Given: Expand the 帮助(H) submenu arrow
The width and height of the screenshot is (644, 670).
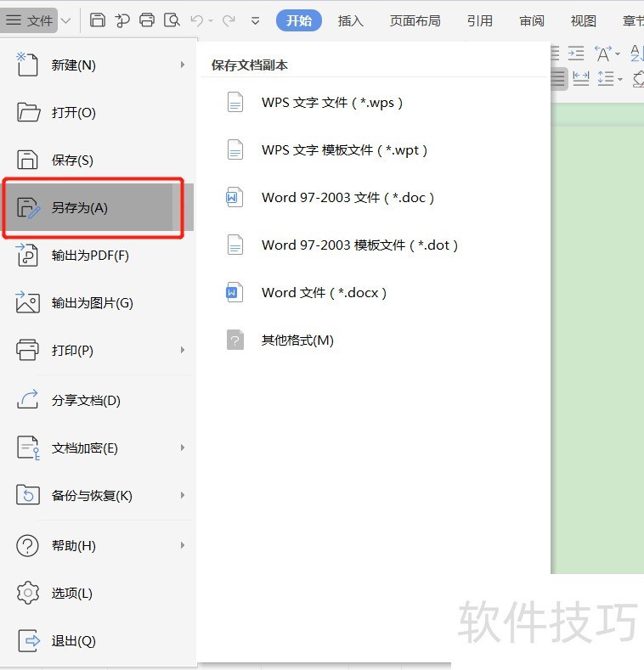Looking at the screenshot, I should [183, 545].
